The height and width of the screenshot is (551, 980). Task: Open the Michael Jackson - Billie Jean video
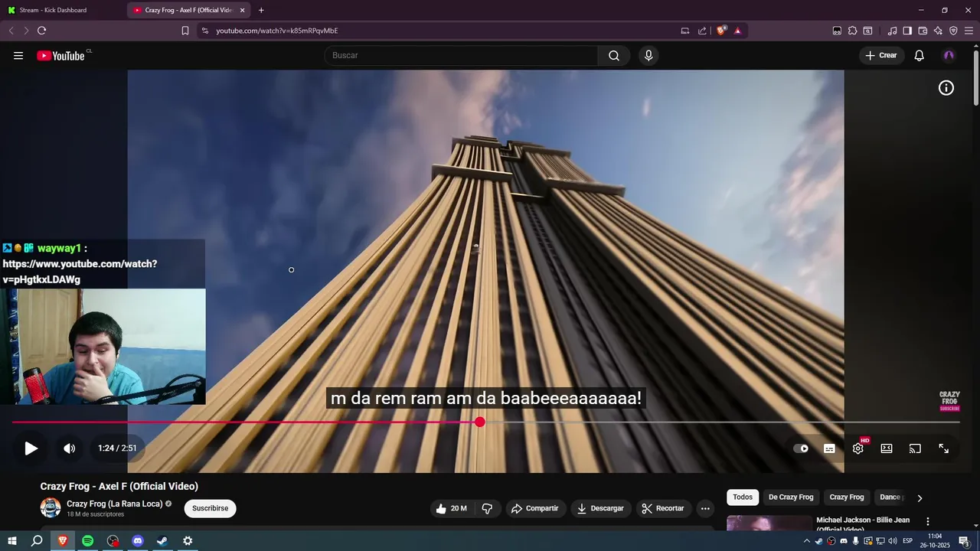coord(863,523)
